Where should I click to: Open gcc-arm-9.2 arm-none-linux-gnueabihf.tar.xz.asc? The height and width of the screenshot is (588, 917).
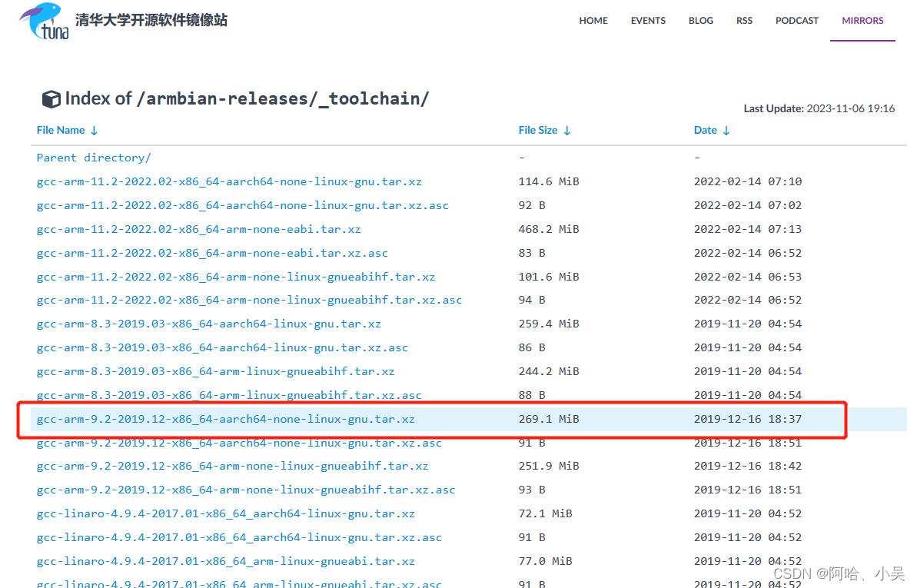246,490
